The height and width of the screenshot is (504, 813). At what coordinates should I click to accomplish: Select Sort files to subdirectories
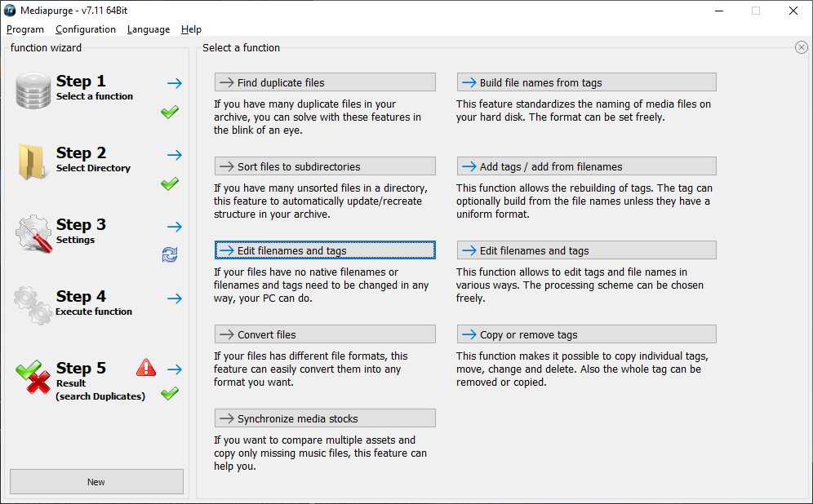pyautogui.click(x=325, y=166)
